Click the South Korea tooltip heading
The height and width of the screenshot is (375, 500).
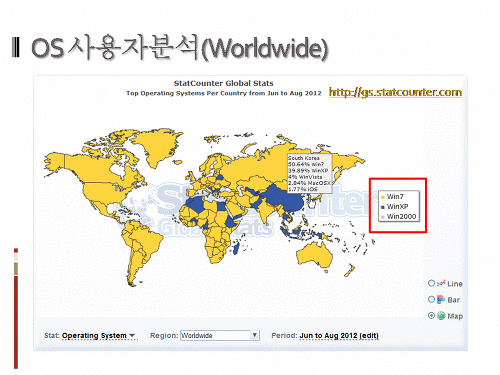coord(304,158)
